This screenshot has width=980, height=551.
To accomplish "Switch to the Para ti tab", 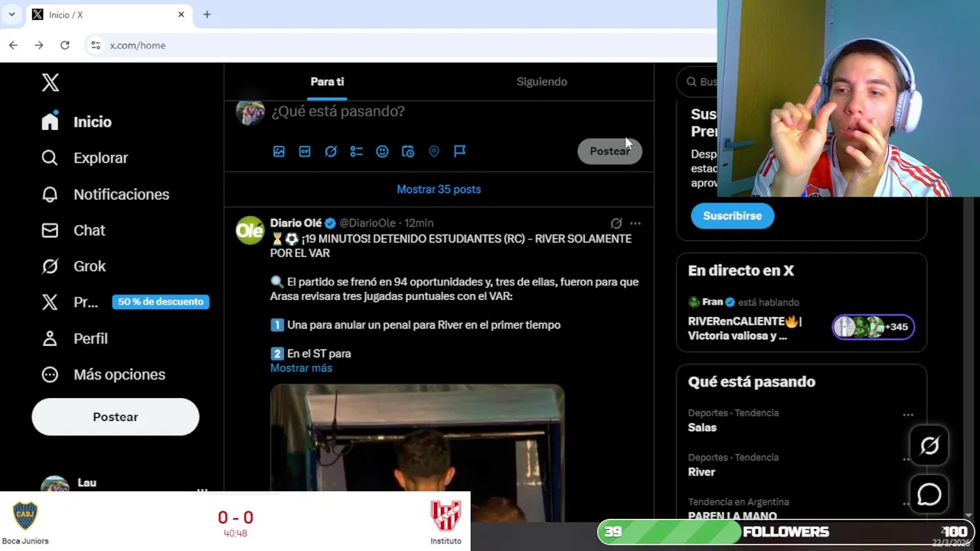I will [x=327, y=82].
